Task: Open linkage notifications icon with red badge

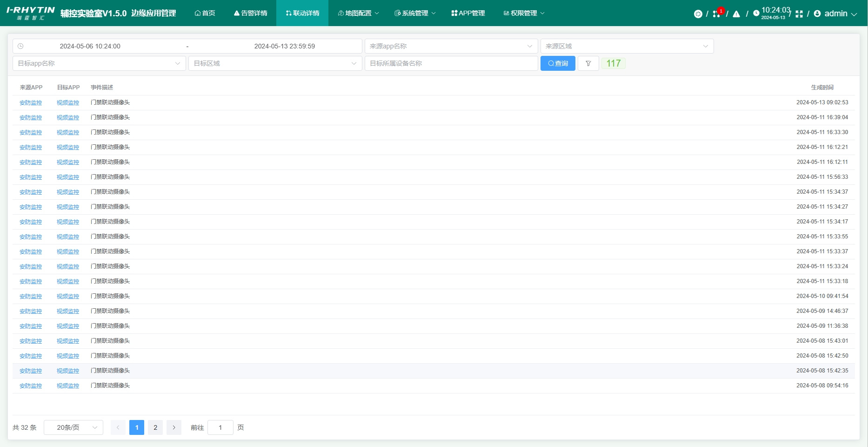Action: tap(717, 14)
